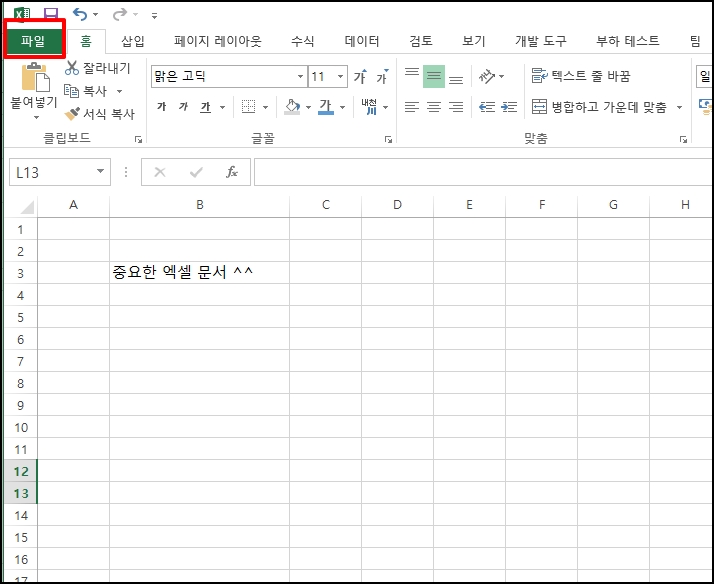Click the formula bar input area

483,172
